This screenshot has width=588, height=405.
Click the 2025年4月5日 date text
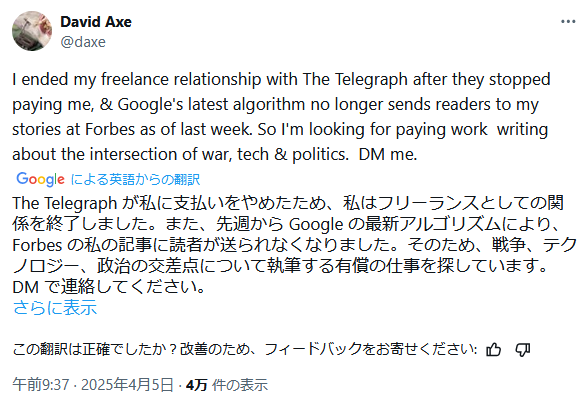(x=127, y=385)
